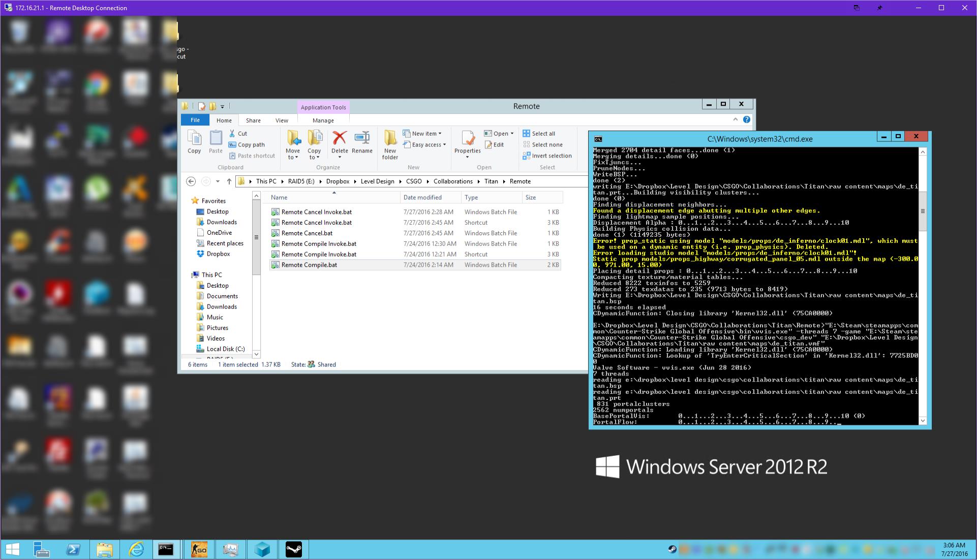This screenshot has width=977, height=560.
Task: Select the Remote Cancel.bat file
Action: click(x=415, y=233)
